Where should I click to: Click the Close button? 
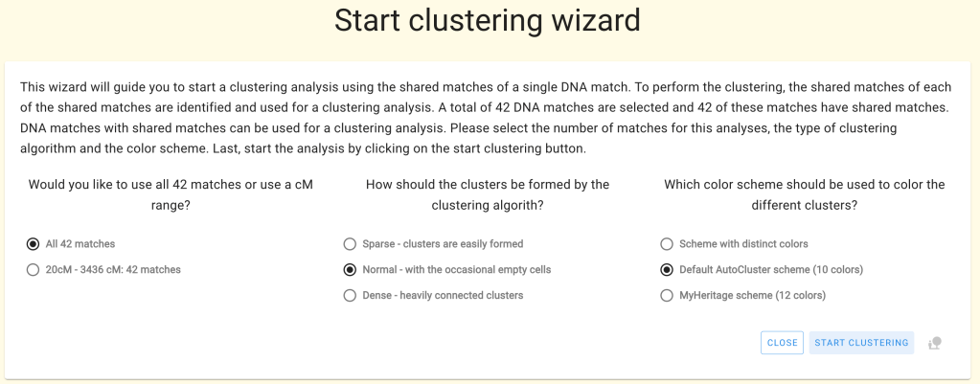[x=782, y=343]
